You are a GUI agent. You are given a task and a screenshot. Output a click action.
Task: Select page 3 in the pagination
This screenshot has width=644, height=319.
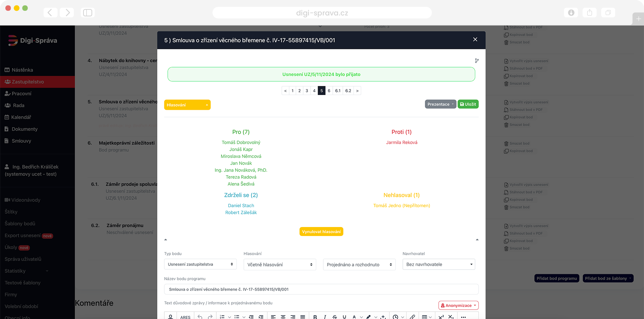(x=307, y=91)
